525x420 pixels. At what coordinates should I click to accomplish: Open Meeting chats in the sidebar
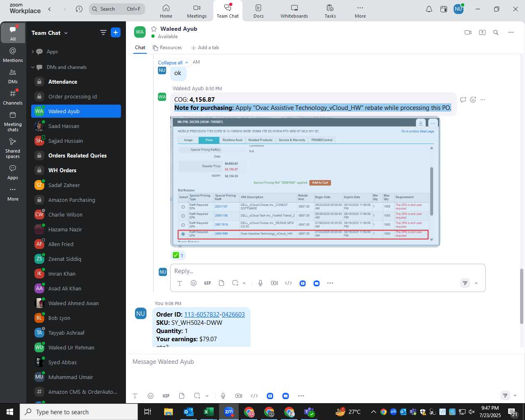point(13,121)
